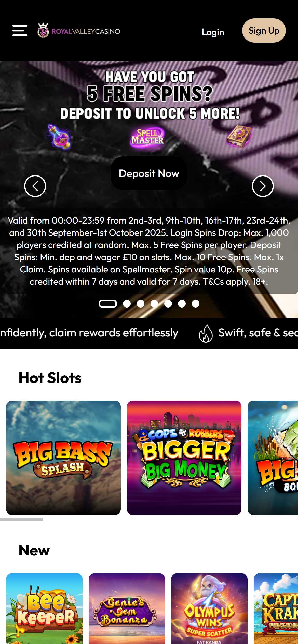The image size is (298, 644).
Task: Open the hamburger menu
Action: click(20, 31)
